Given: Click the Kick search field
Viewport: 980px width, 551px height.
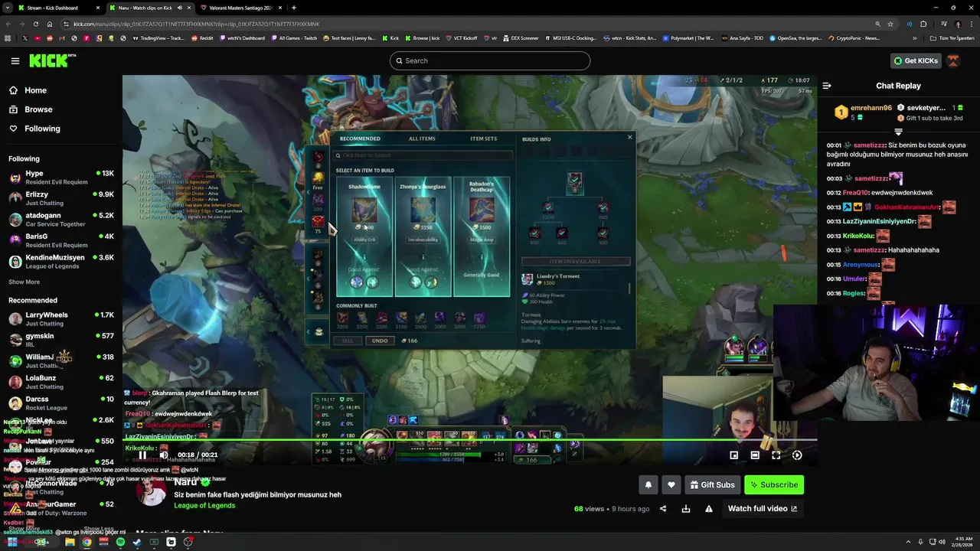Looking at the screenshot, I should pyautogui.click(x=490, y=60).
